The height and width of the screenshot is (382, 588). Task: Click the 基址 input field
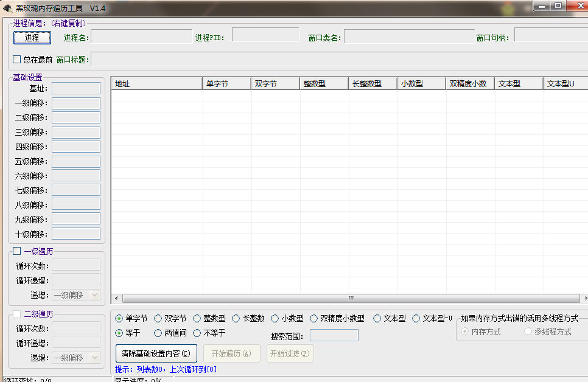coord(76,88)
